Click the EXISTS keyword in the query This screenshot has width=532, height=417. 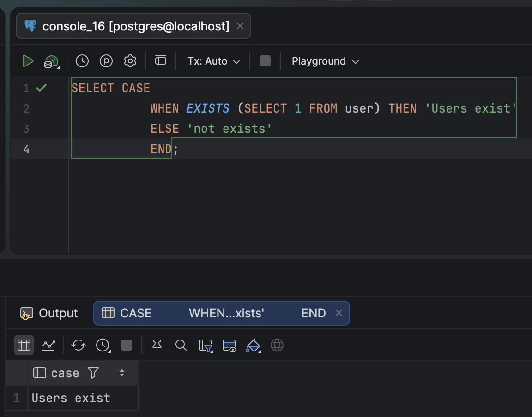208,108
